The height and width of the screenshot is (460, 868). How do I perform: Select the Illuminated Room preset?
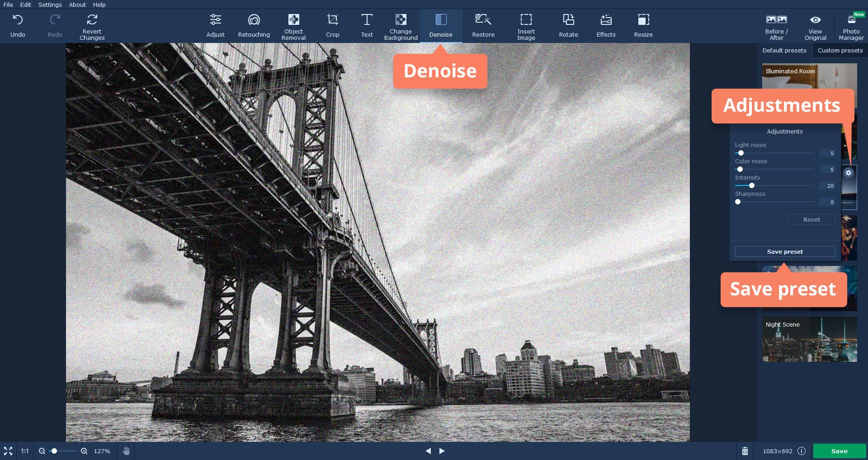pyautogui.click(x=809, y=76)
